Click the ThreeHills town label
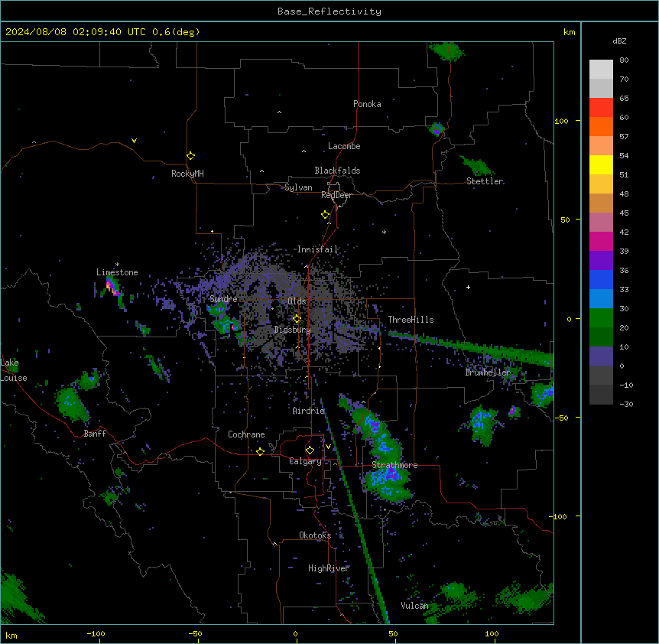Image resolution: width=659 pixels, height=644 pixels. (x=411, y=320)
